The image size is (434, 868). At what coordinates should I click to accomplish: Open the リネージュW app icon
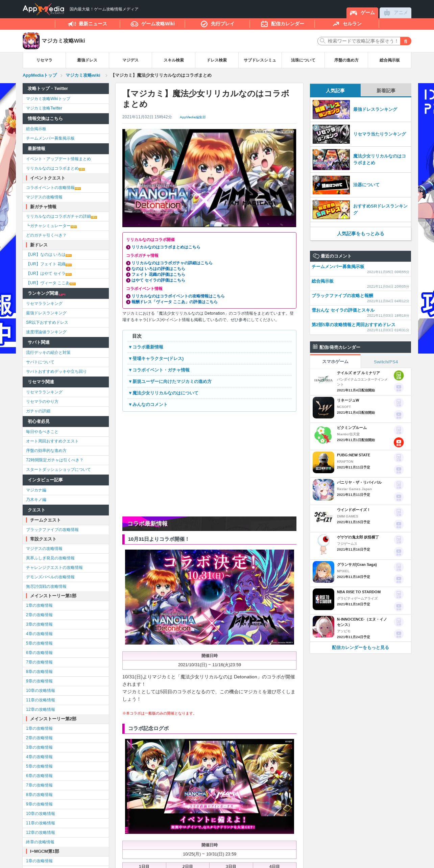tap(323, 408)
